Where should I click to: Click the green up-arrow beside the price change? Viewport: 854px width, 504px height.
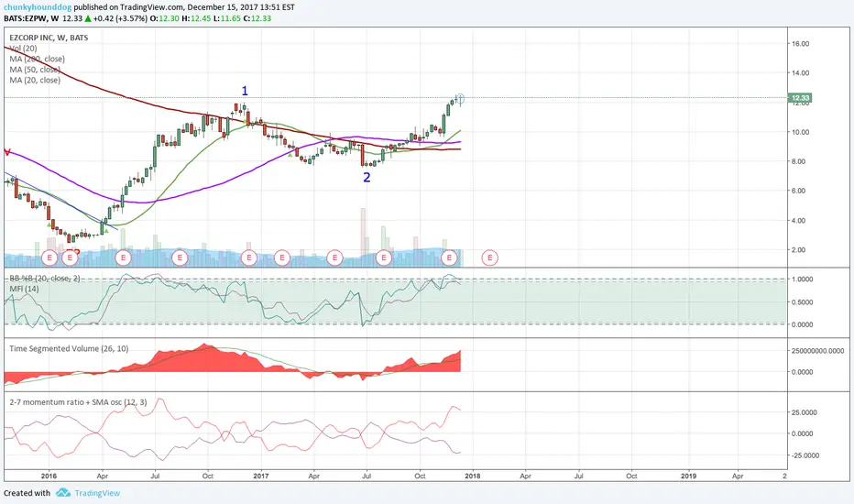pos(88,18)
